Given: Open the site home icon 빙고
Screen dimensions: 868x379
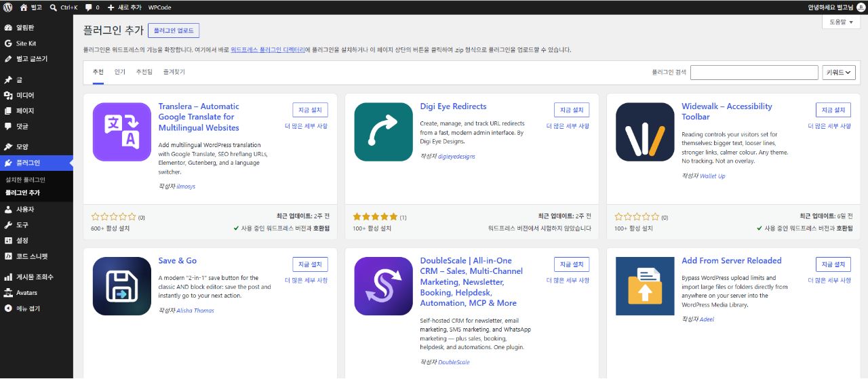Looking at the screenshot, I should pyautogui.click(x=31, y=7).
